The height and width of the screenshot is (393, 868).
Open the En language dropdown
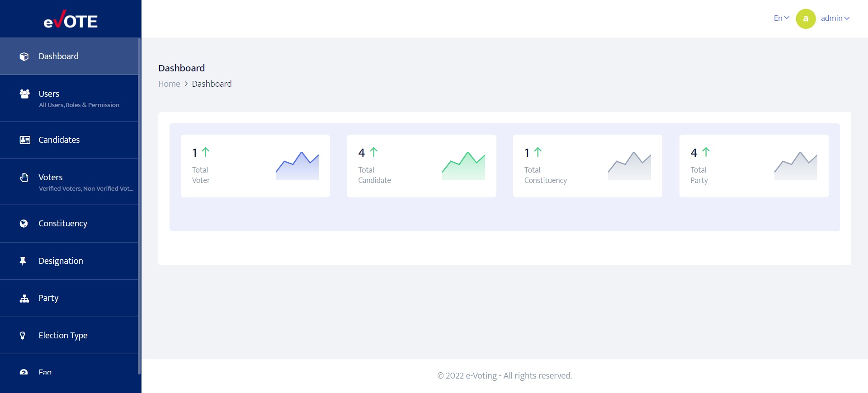[781, 18]
